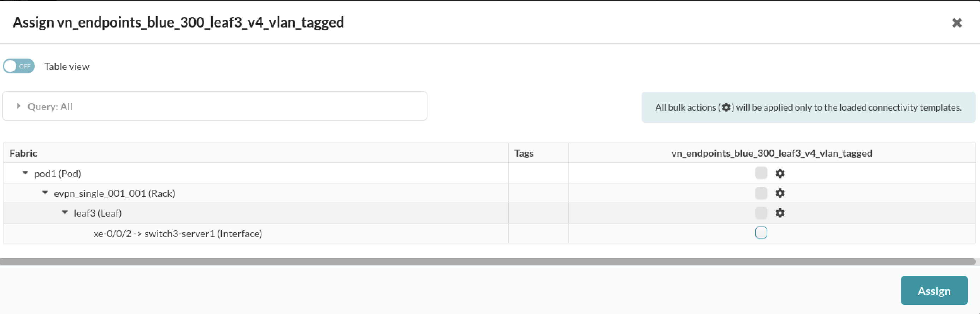Screen dimensions: 980x314
Task: Click the bulk action gear for pod1
Action: click(x=780, y=173)
